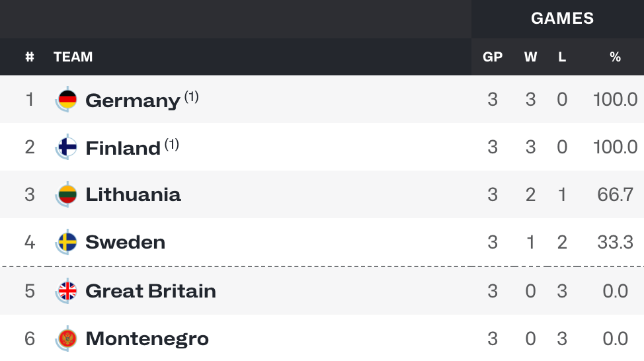
Task: Click the L column header
Action: (x=562, y=57)
